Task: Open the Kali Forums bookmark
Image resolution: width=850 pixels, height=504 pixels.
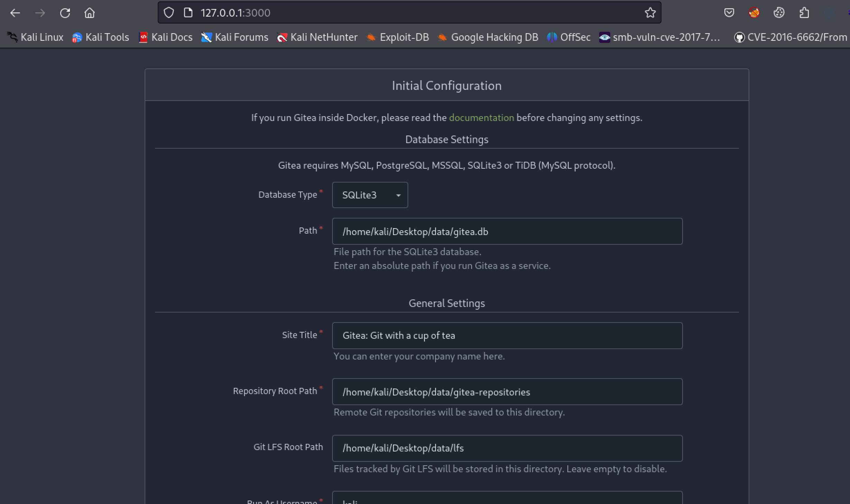Action: 235,37
